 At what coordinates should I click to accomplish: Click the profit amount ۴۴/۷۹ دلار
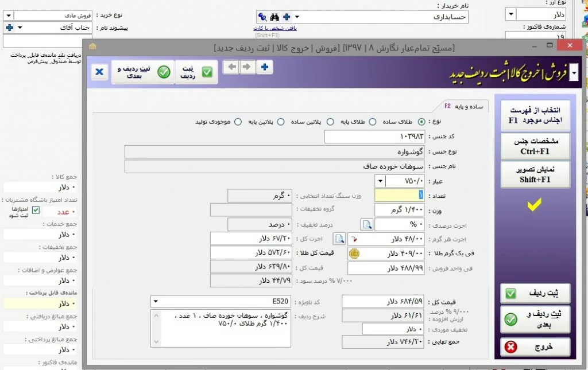click(x=251, y=281)
